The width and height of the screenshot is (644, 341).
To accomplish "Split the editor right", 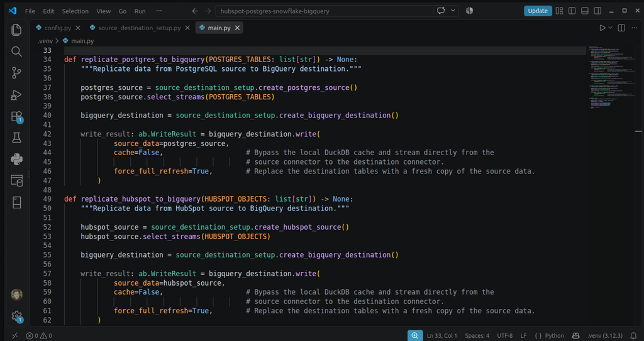I will [621, 28].
